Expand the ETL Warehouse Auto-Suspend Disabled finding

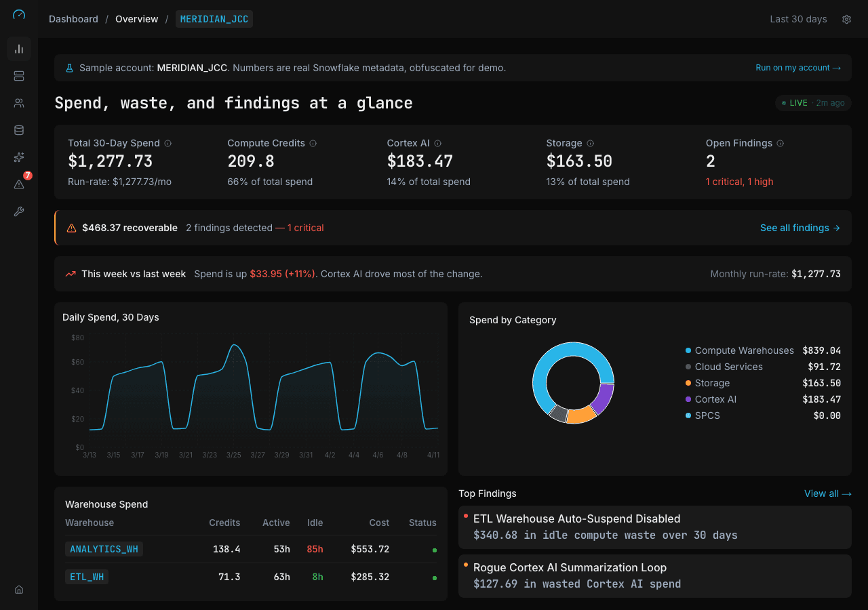click(655, 527)
